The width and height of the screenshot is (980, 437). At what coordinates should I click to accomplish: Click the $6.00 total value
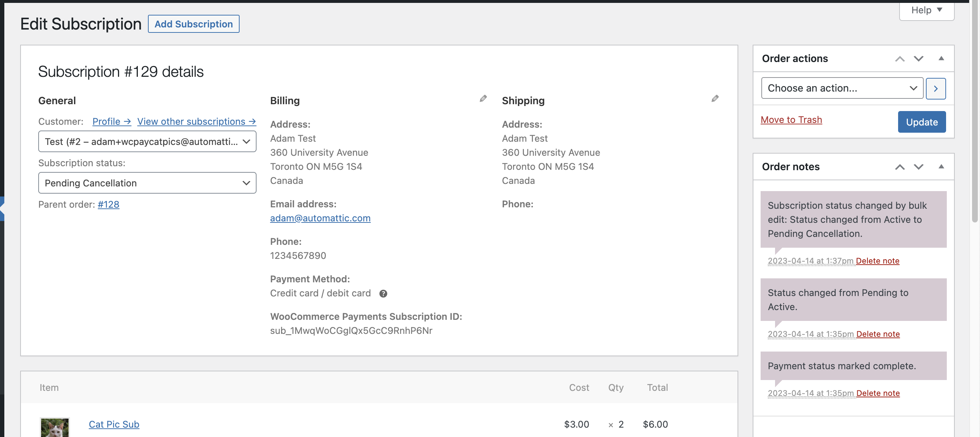click(655, 424)
